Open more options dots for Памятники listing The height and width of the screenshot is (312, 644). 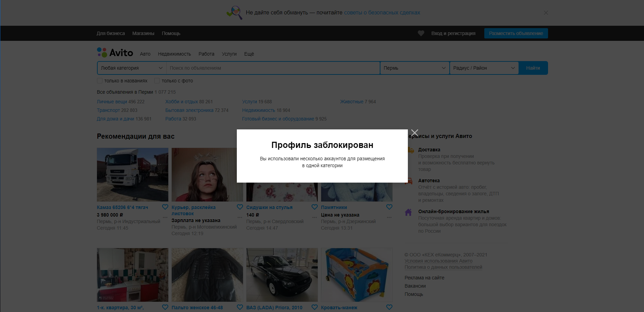click(389, 217)
